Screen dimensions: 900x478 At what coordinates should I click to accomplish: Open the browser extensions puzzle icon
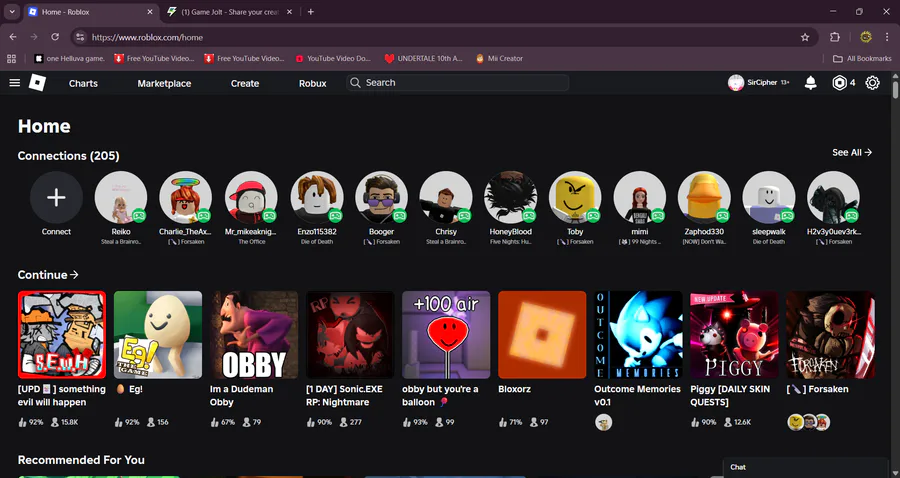coord(835,37)
